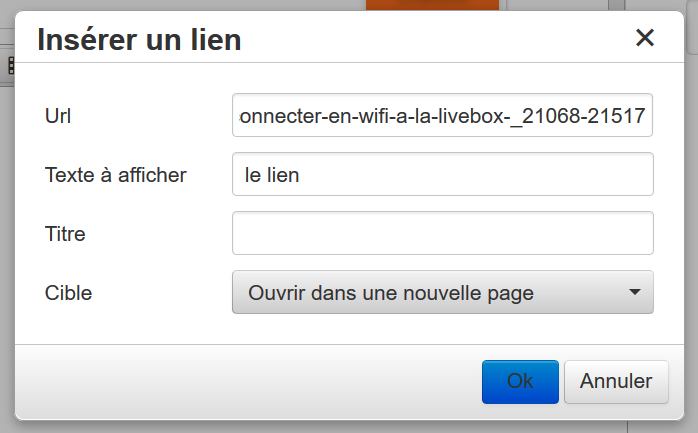698x433 pixels.
Task: Click the Url label
Action: point(58,116)
